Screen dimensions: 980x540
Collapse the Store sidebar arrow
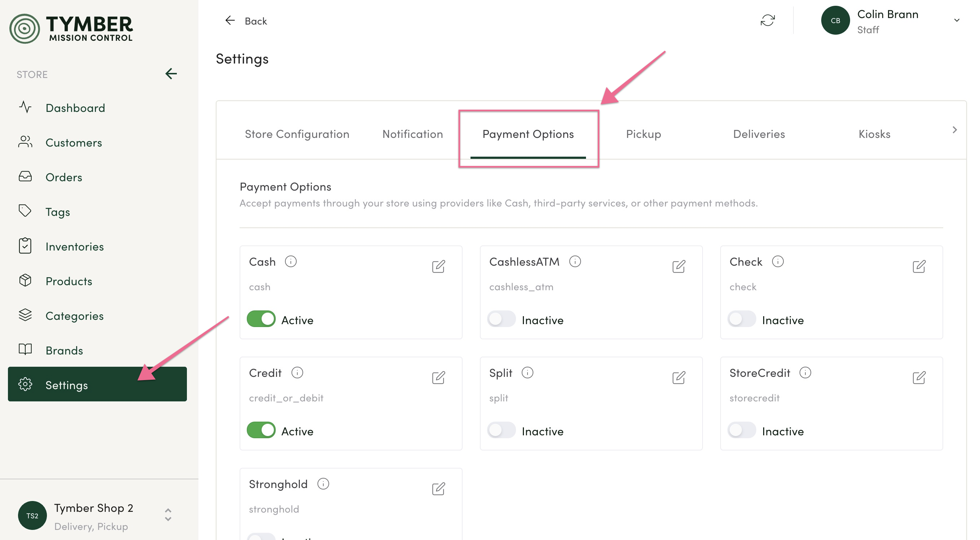[171, 74]
